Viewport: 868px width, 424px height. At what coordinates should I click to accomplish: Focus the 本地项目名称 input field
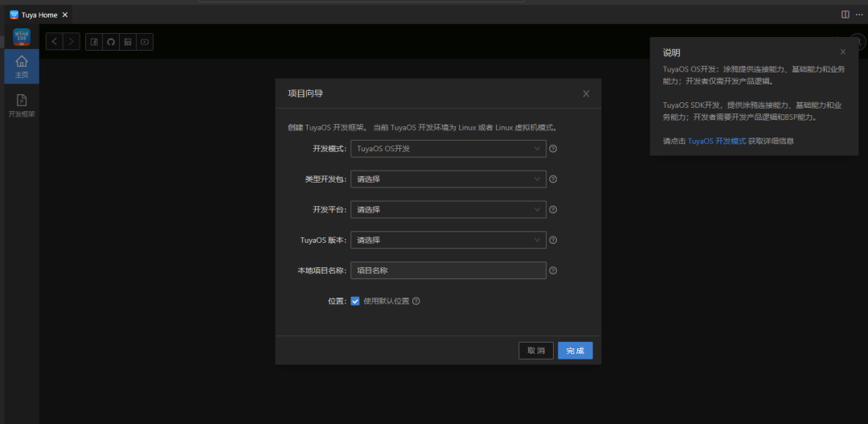pos(448,270)
